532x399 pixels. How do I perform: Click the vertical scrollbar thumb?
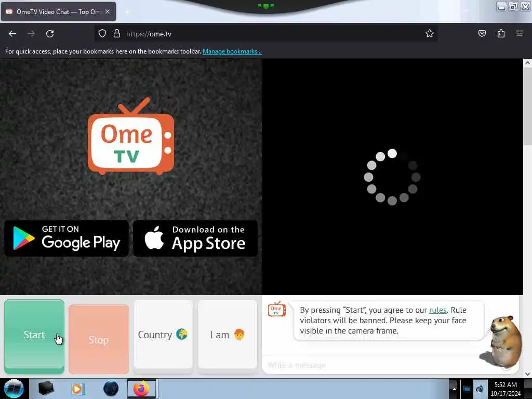click(x=527, y=106)
